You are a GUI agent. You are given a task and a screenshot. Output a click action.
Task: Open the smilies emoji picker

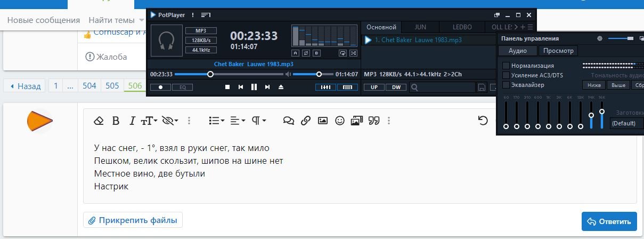pos(339,121)
